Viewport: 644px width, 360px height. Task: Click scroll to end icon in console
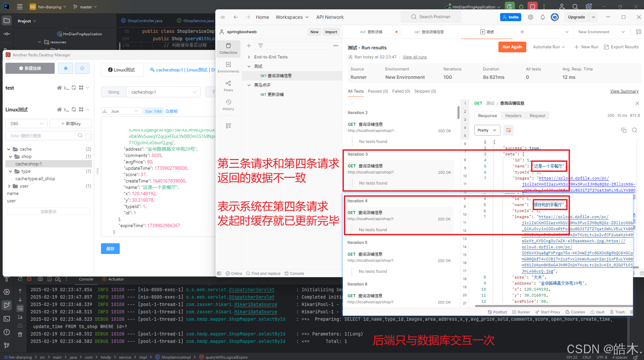point(20,317)
